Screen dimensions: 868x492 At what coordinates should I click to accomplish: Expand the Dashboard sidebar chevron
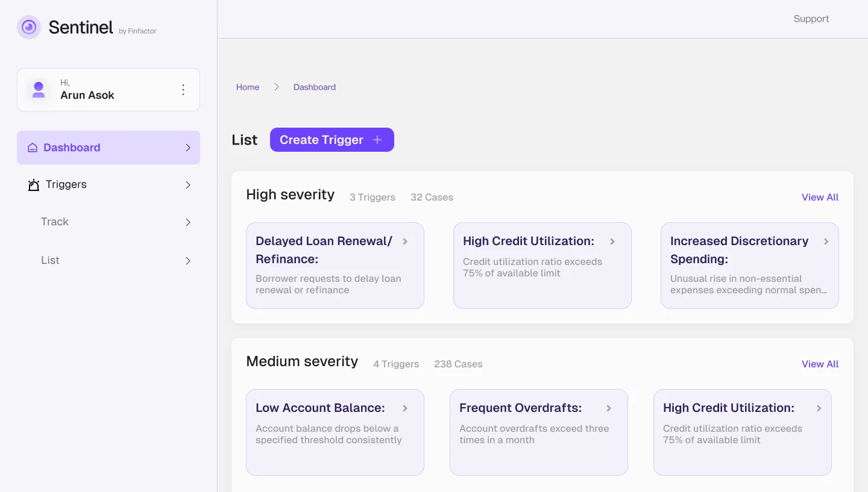188,148
